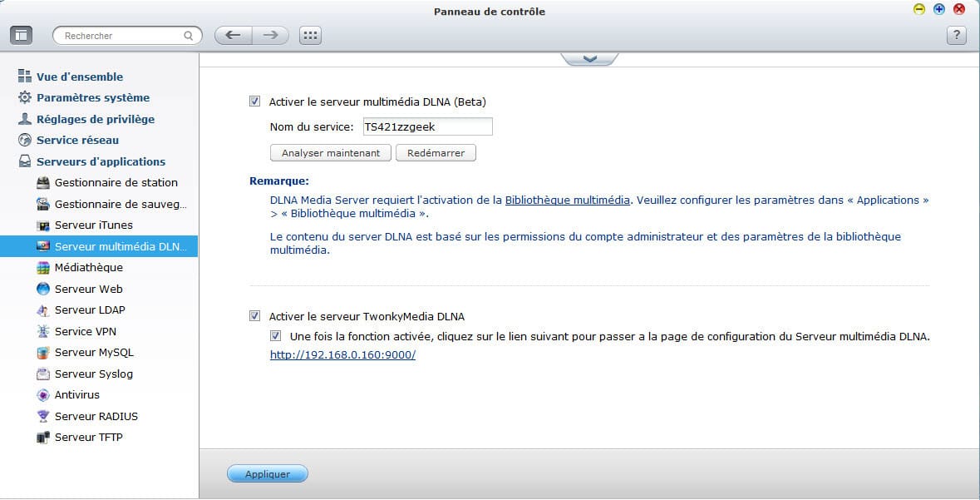This screenshot has width=980, height=500.
Task: Click the Rechercher search field
Action: click(127, 36)
